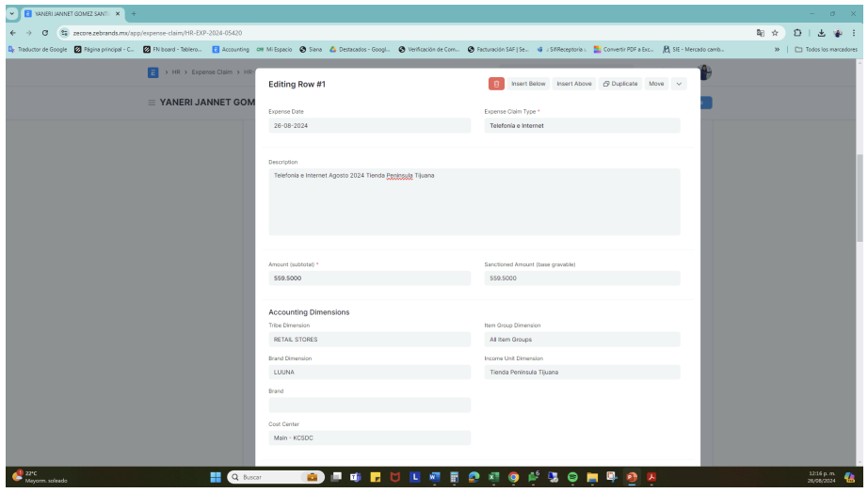Click the Amount (subtotal) input field

click(x=369, y=278)
